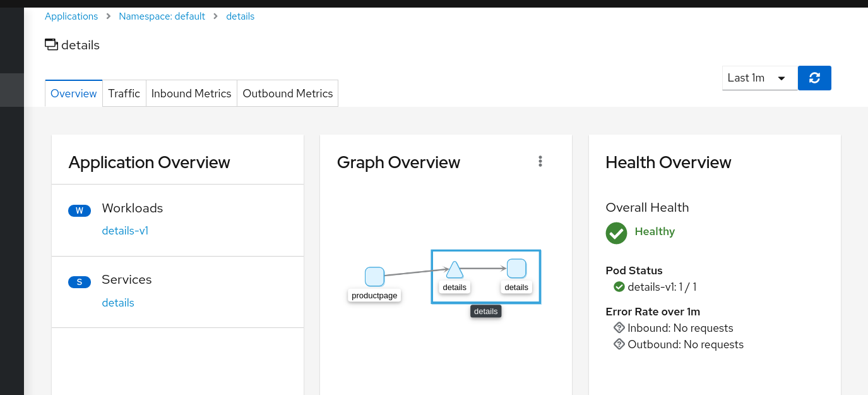
Task: Open Namespace: default breadcrumb link
Action: click(x=162, y=16)
